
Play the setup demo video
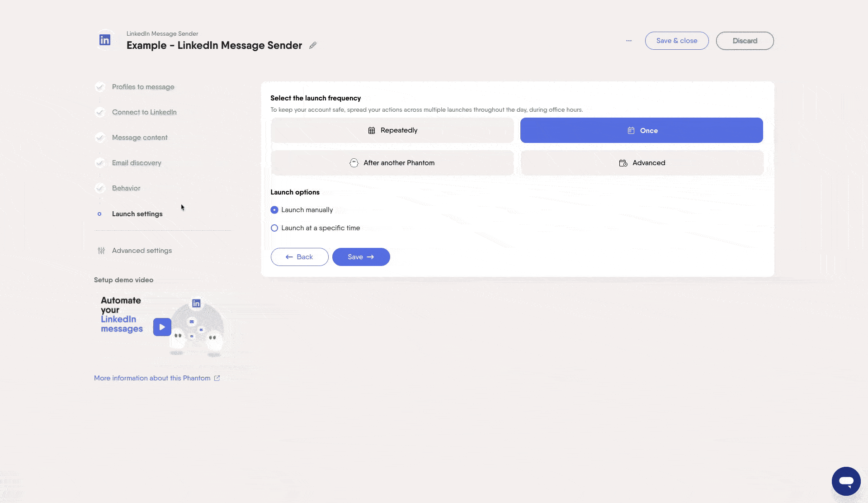coord(162,327)
